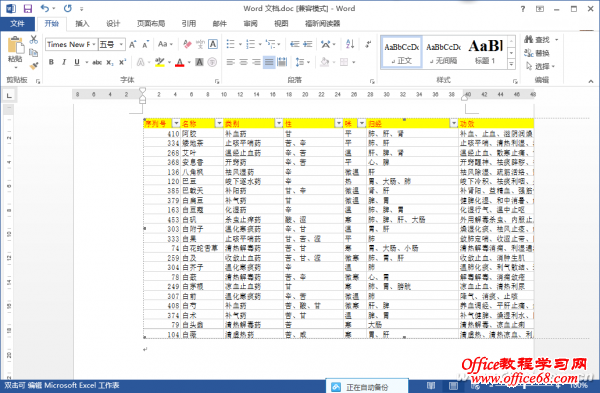Apply paragraph shading with the paint bucket
This screenshot has height=393, width=600.
pyautogui.click(x=324, y=62)
